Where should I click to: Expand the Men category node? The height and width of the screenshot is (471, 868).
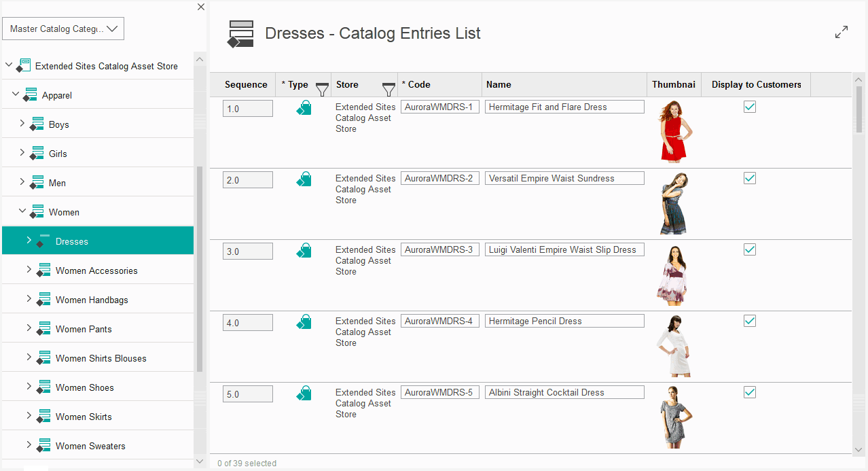[22, 182]
